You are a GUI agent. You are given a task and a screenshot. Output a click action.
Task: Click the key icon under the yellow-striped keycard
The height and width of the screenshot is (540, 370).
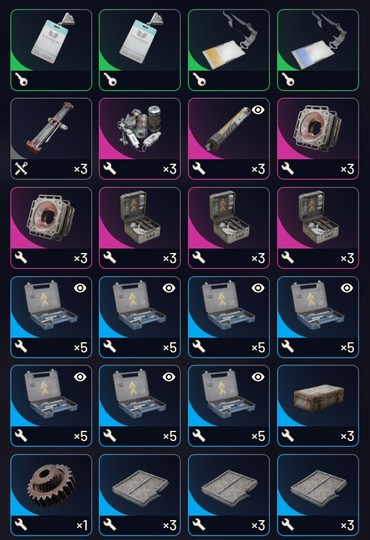pyautogui.click(x=199, y=80)
